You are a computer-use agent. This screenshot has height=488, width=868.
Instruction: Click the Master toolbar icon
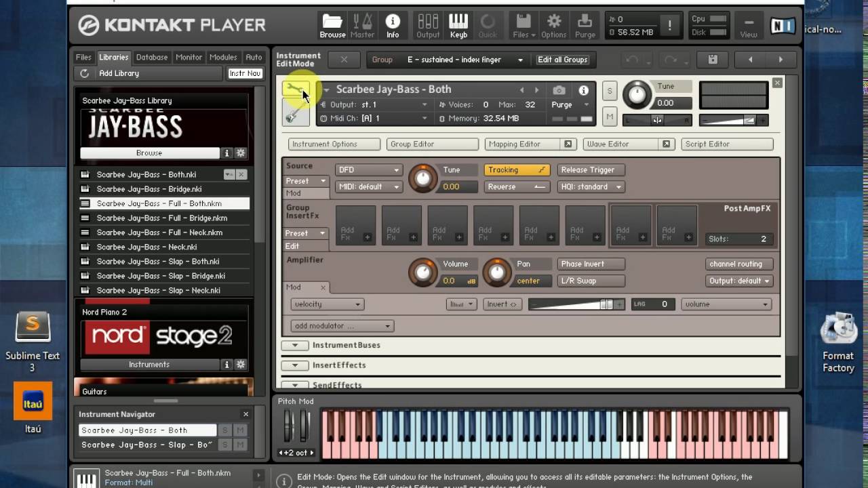pyautogui.click(x=362, y=25)
